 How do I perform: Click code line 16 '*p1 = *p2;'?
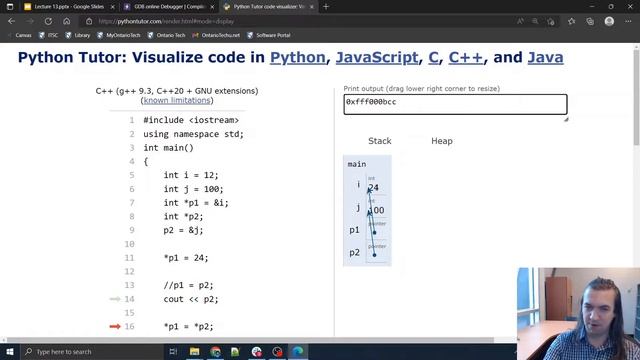pyautogui.click(x=188, y=327)
